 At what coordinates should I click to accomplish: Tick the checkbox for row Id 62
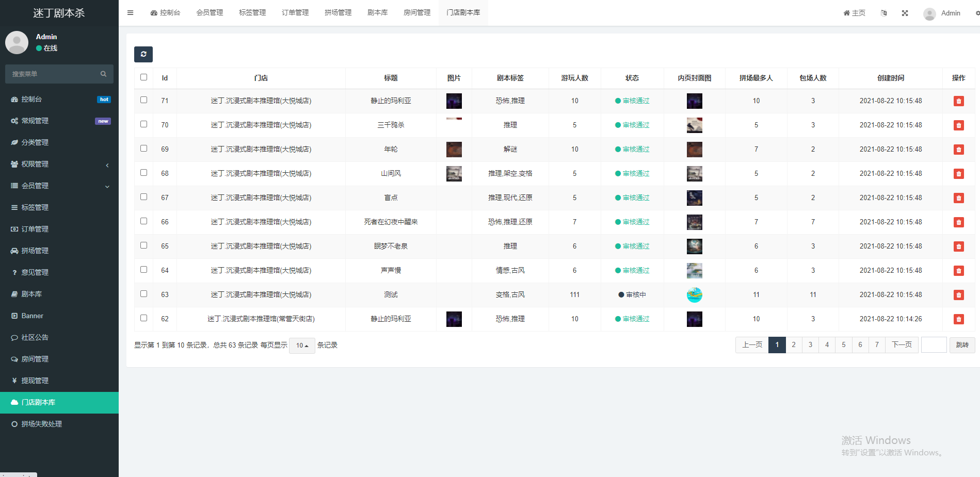pos(144,318)
